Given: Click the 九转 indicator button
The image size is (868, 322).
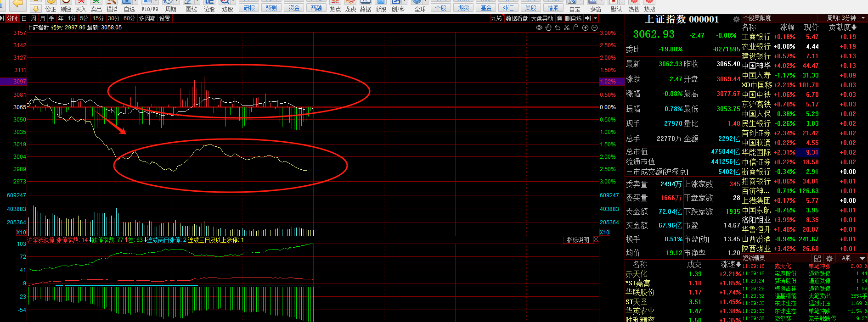Looking at the screenshot, I should (496, 18).
